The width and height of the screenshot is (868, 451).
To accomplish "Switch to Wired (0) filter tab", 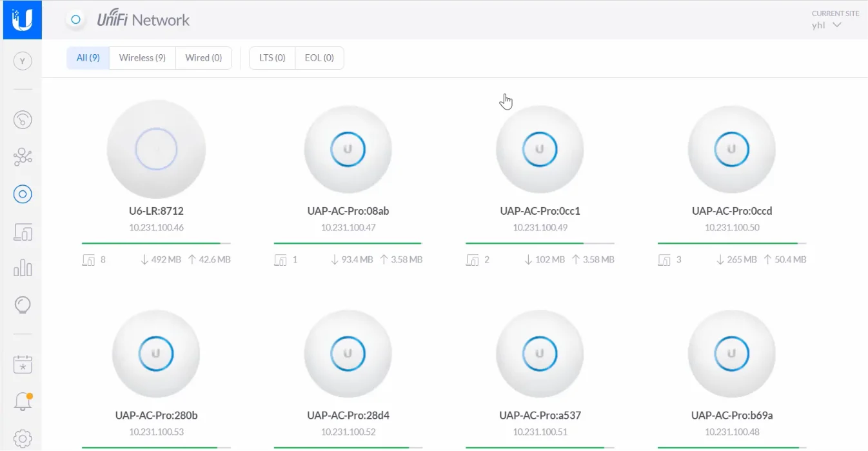I will coord(204,58).
